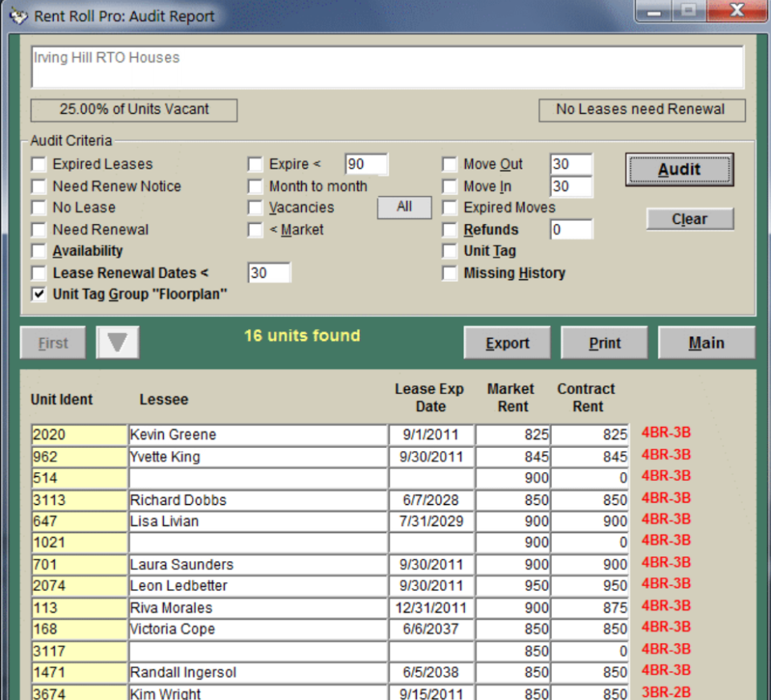Click the All button for vacancies
771x700 pixels.
click(x=404, y=207)
